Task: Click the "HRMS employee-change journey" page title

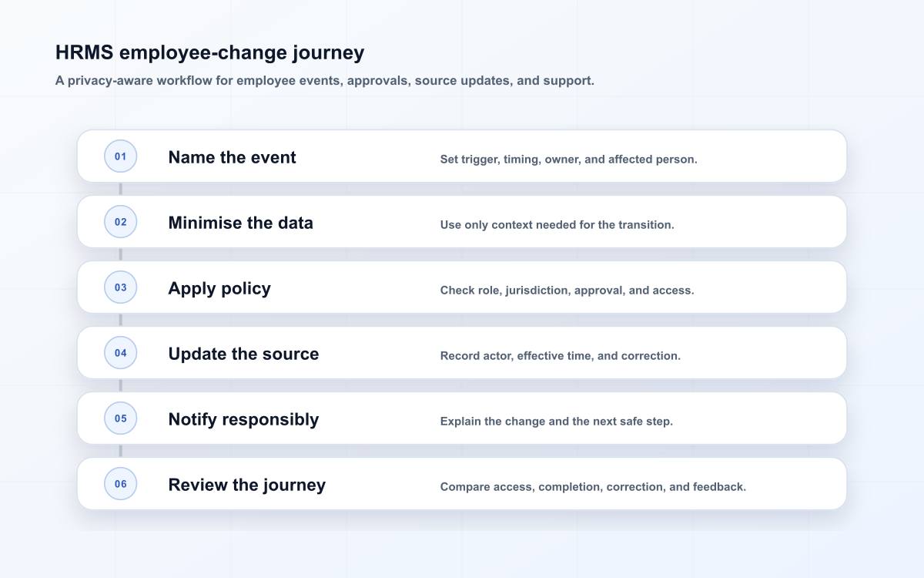Action: tap(209, 52)
